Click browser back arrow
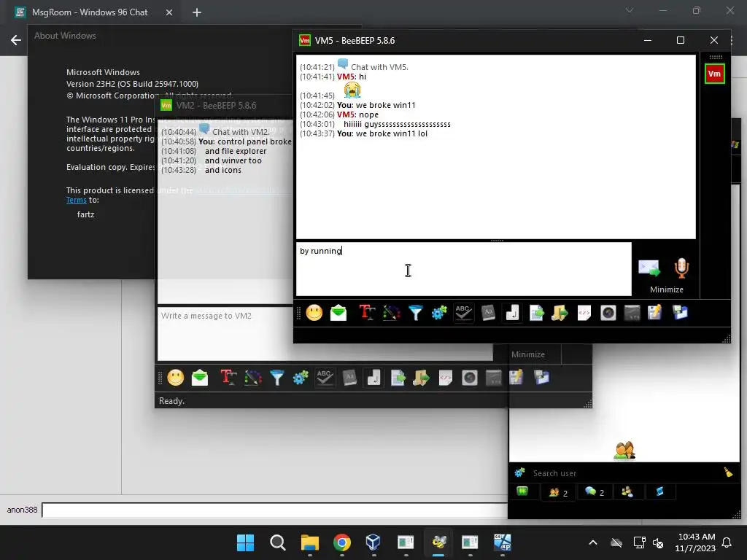This screenshot has width=747, height=560. 16,41
